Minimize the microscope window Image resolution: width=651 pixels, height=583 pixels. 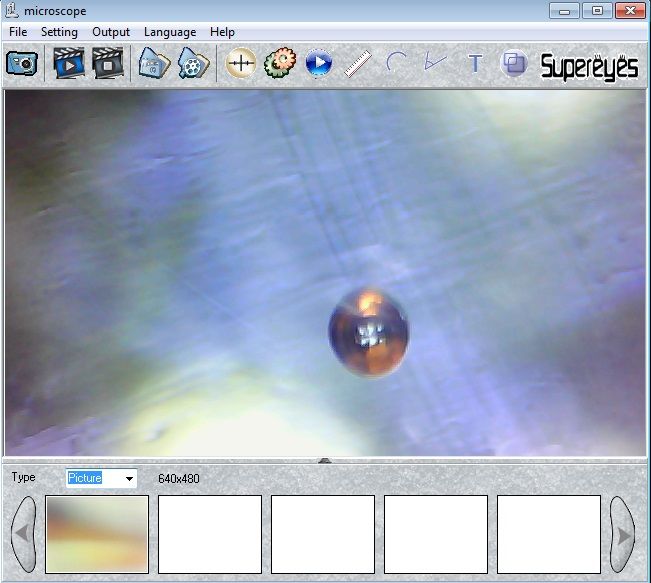click(x=564, y=11)
